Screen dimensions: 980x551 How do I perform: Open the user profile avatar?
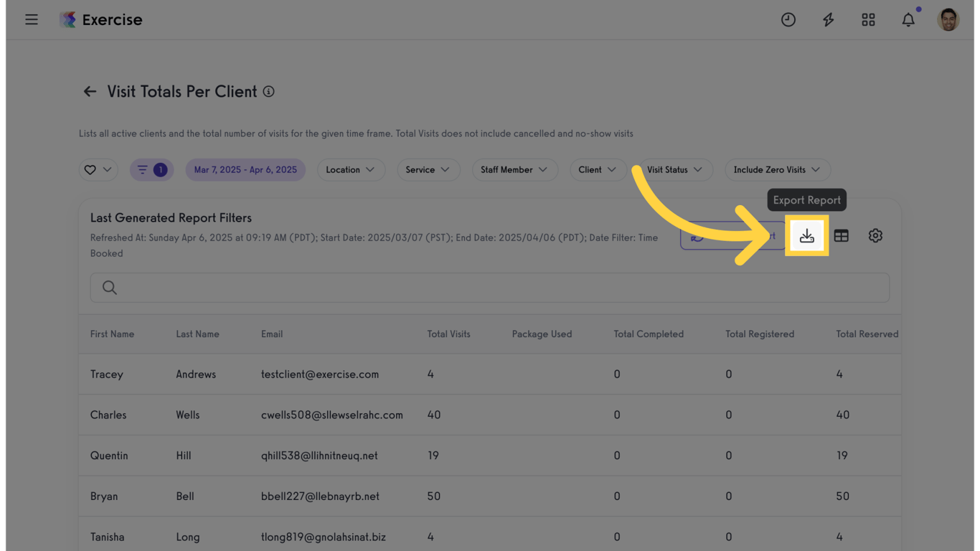[948, 19]
